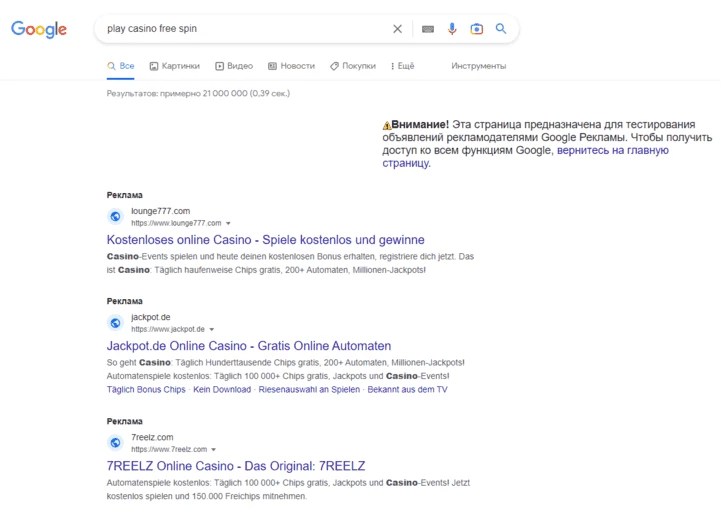Viewport: 721px width, 520px height.
Task: Expand the Ещё menu
Action: (402, 66)
